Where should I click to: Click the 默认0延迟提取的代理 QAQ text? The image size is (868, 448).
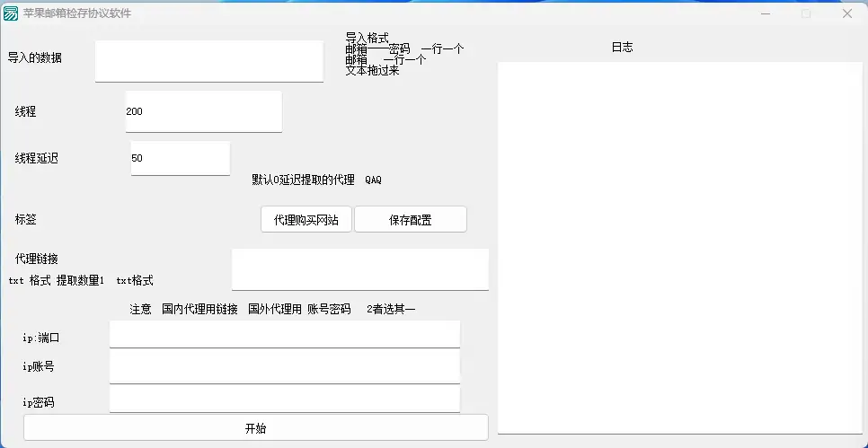316,180
